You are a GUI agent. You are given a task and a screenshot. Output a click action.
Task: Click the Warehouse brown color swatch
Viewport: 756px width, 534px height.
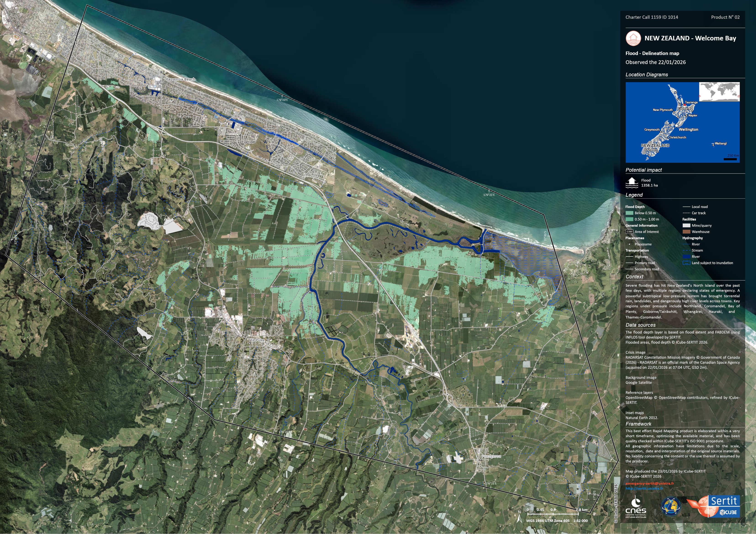tap(686, 232)
